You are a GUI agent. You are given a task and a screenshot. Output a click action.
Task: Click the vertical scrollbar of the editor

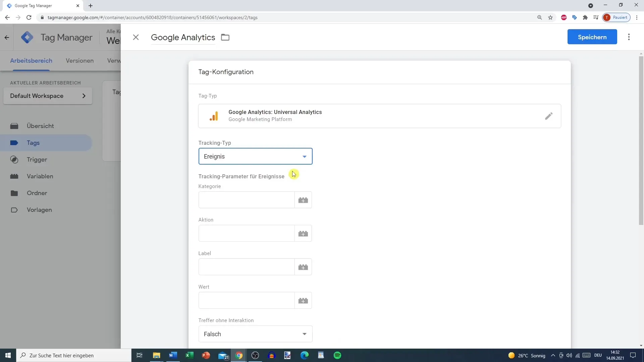pyautogui.click(x=641, y=141)
